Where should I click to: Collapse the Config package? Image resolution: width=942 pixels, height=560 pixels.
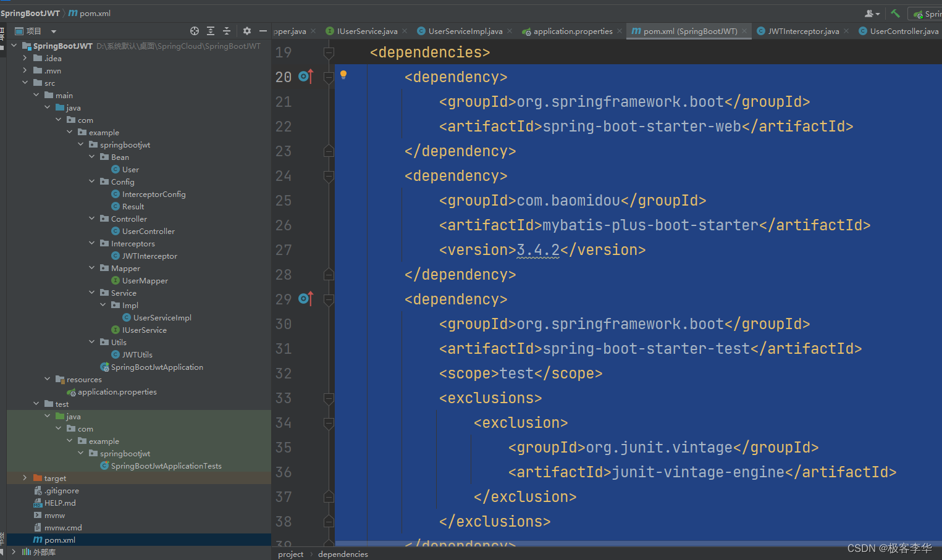coord(91,182)
